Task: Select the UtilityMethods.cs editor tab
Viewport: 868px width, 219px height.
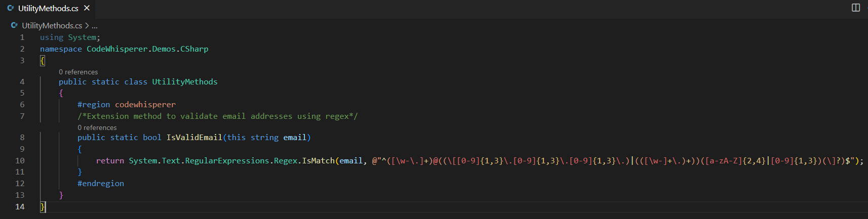Action: point(48,9)
